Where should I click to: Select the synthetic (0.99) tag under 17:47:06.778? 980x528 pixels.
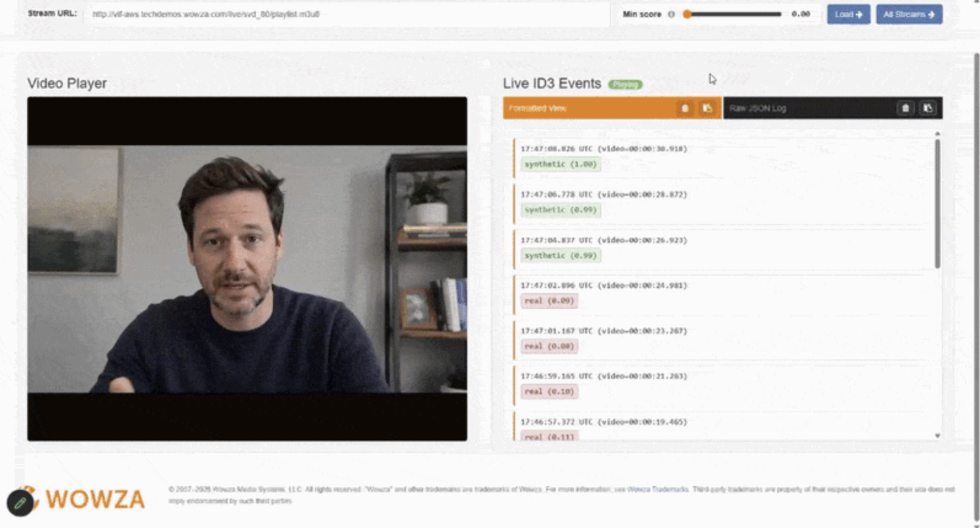point(561,210)
